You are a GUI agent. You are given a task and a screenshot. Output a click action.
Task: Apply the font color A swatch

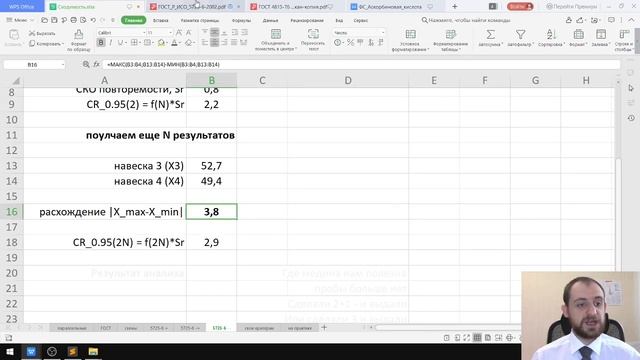pyautogui.click(x=175, y=42)
